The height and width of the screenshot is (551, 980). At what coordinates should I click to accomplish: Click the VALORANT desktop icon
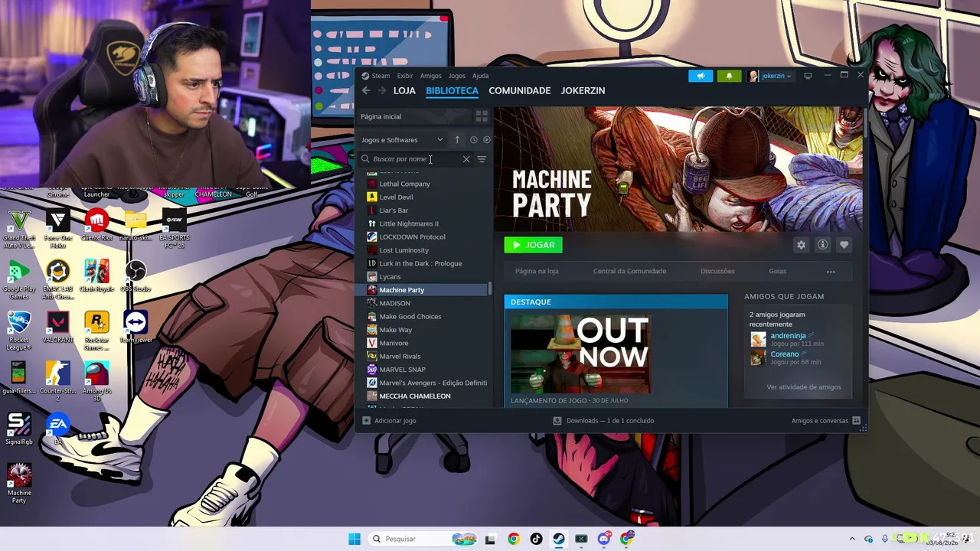[x=58, y=327]
